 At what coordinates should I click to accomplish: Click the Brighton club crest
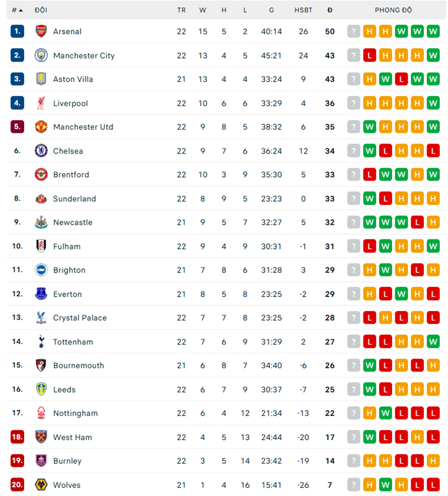[x=41, y=270]
